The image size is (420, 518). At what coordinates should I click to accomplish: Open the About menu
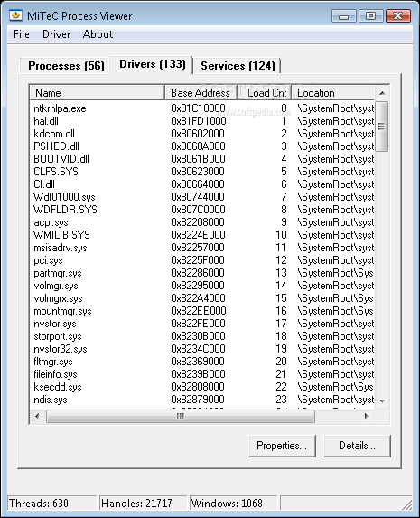pos(98,34)
